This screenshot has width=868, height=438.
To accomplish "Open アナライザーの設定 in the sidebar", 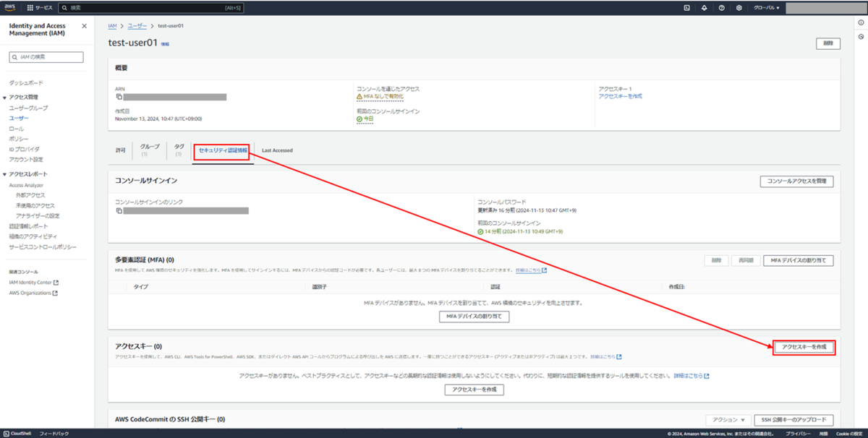I will coord(38,215).
